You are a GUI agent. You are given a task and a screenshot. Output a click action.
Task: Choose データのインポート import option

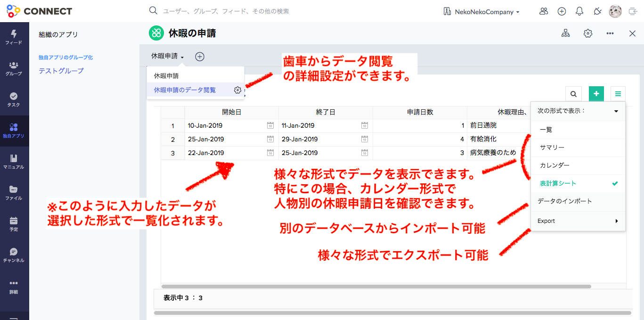[x=578, y=201]
